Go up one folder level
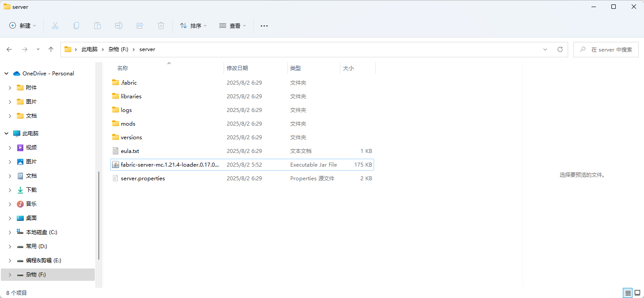644x298 pixels. [x=51, y=49]
